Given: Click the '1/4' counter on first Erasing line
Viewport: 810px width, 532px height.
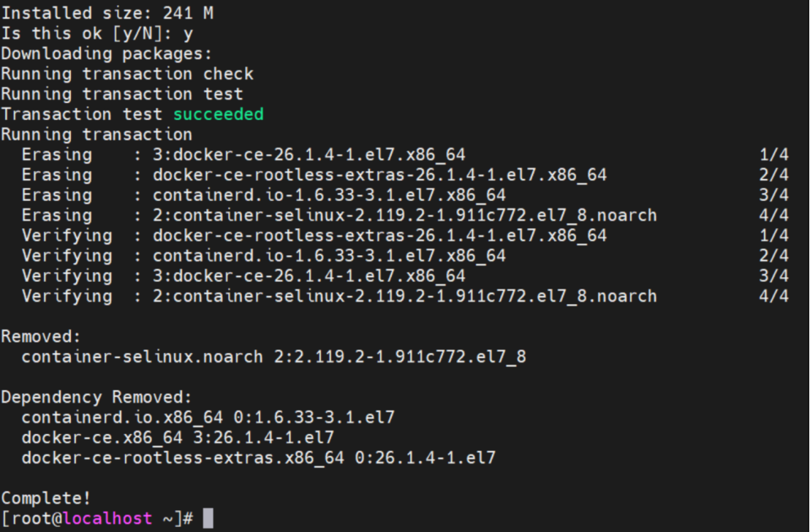Looking at the screenshot, I should [x=774, y=154].
